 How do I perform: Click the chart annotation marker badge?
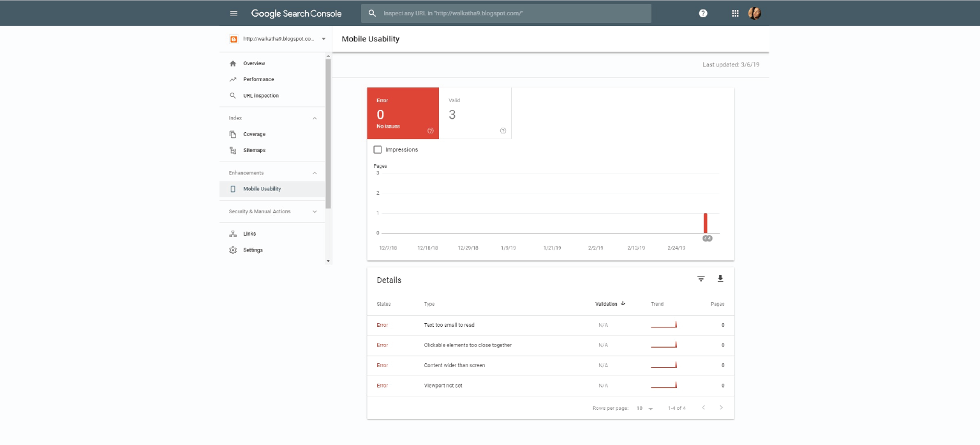pyautogui.click(x=707, y=238)
